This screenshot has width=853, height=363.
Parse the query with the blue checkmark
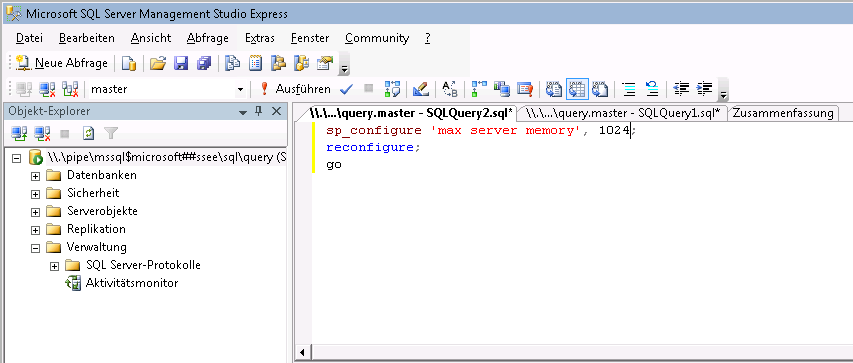[346, 89]
